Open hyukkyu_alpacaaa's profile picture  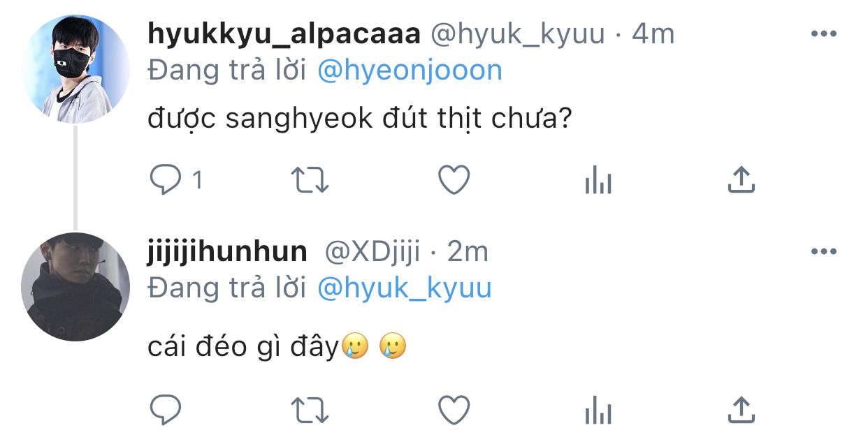click(x=75, y=69)
